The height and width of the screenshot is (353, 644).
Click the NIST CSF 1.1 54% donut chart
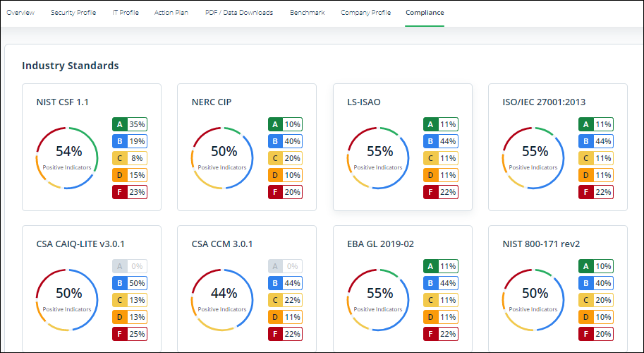tap(68, 157)
